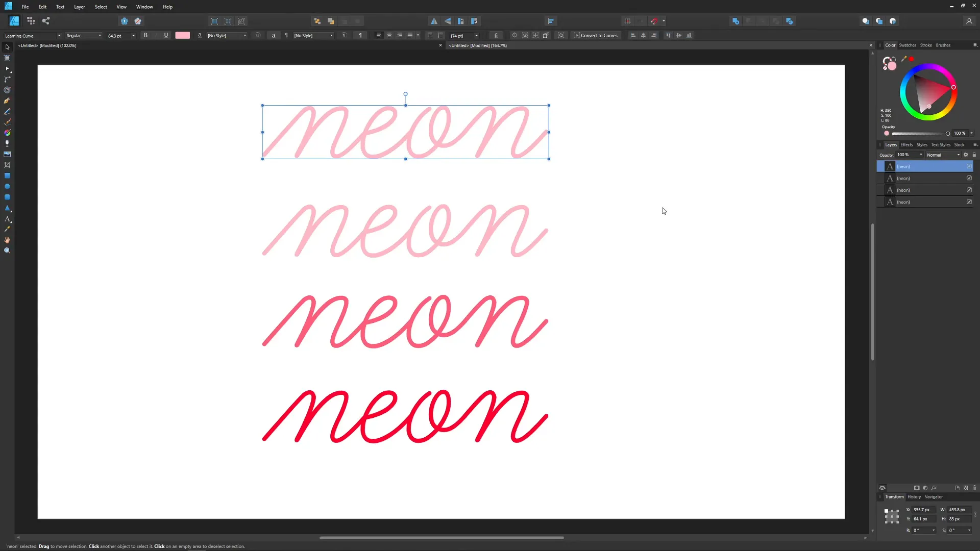Open the Learning Curve font family dropdown

pos(59,36)
